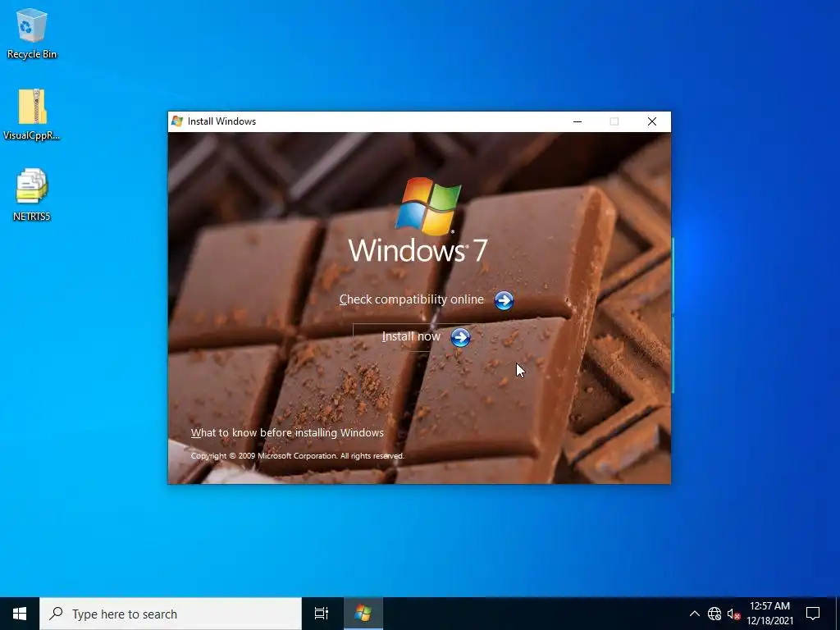
Task: Open What to know before installing Windows
Action: [287, 433]
